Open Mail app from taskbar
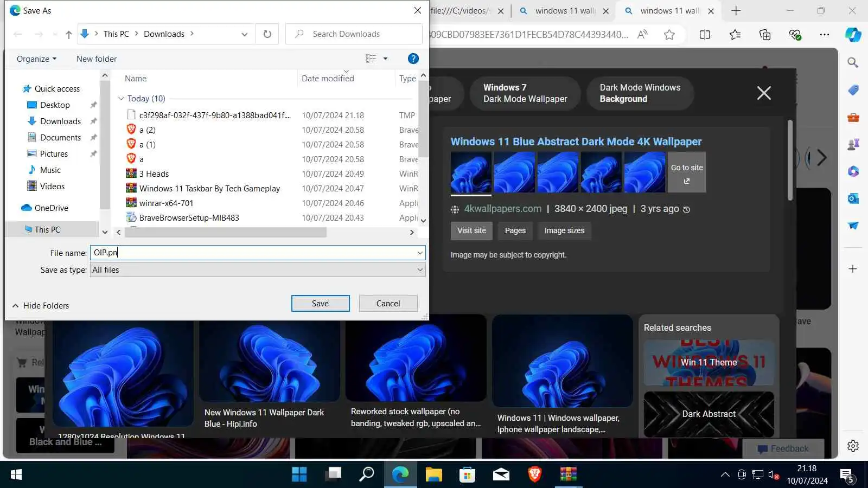The image size is (868, 488). [501, 474]
